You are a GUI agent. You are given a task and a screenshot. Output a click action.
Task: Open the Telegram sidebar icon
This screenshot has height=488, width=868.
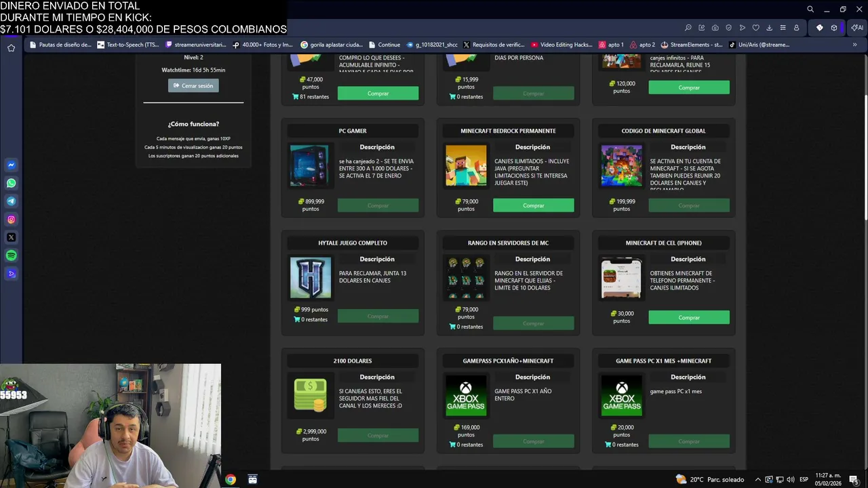[12, 201]
